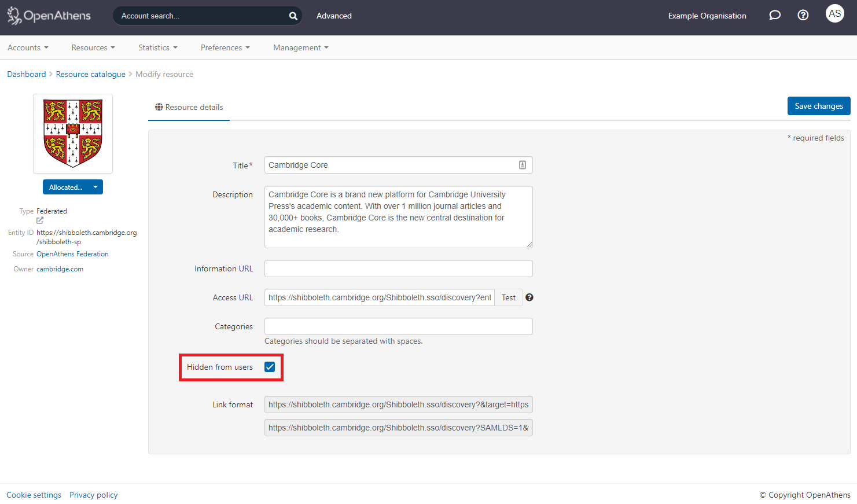This screenshot has width=857, height=504.
Task: Click the Cambridge crest thumbnail
Action: [73, 134]
